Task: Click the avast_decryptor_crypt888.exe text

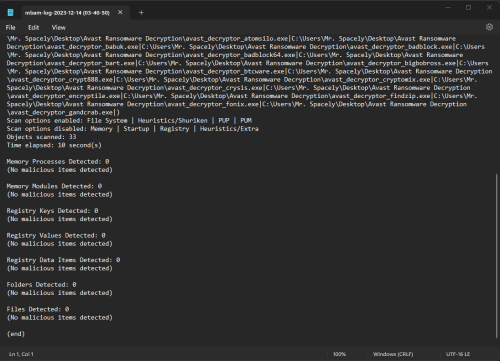Action: [61, 80]
